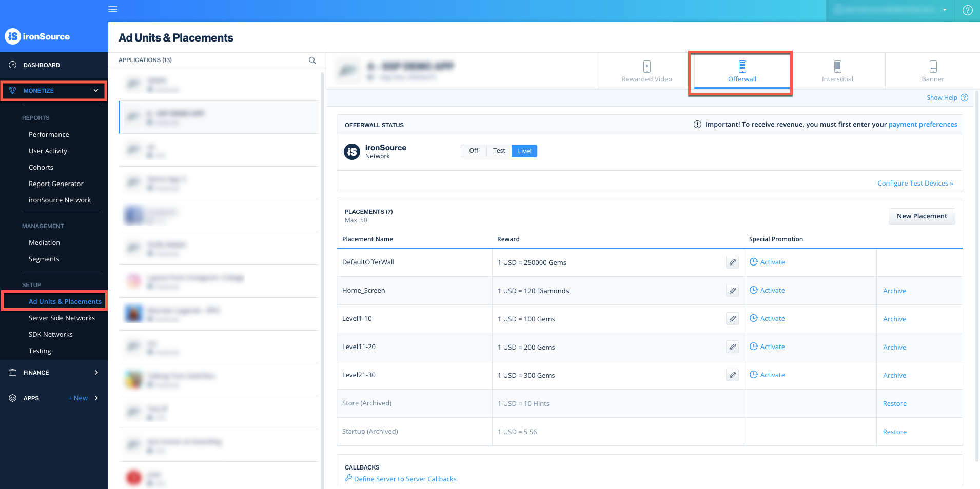Switch the Offerwall status to Test
Screen dimensions: 980x489
pos(498,151)
